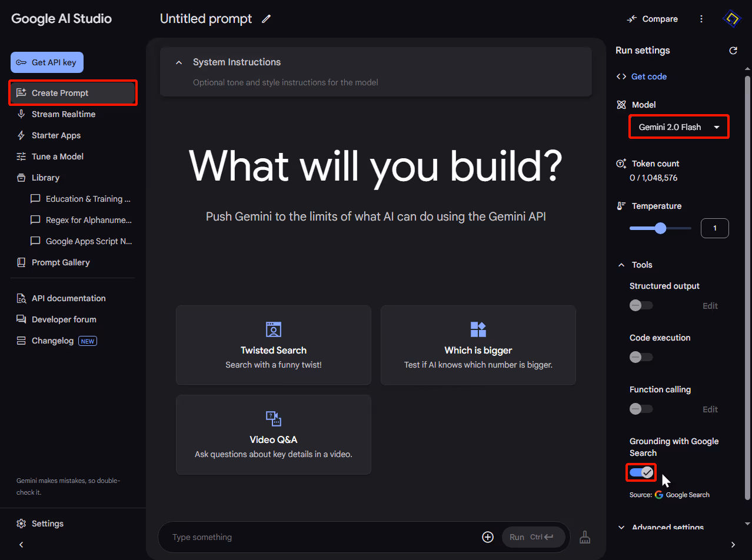Open the Library section
The width and height of the screenshot is (752, 560).
pyautogui.click(x=73, y=178)
